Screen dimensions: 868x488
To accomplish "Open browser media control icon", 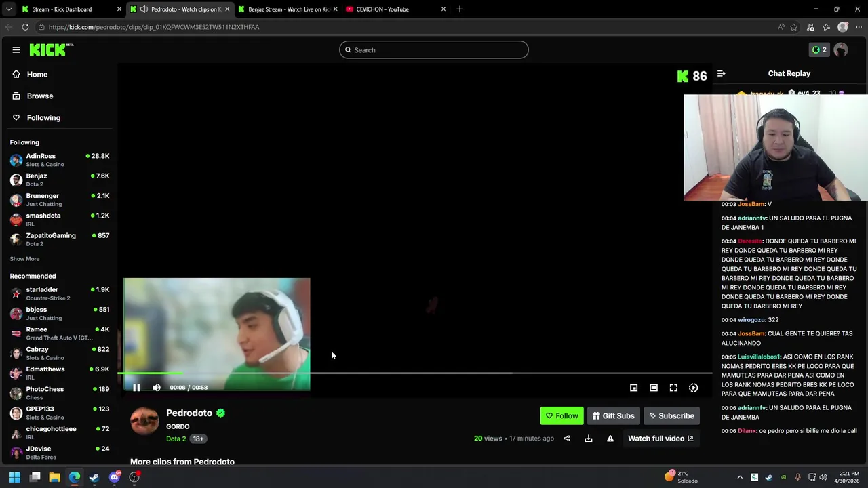I will (x=810, y=27).
